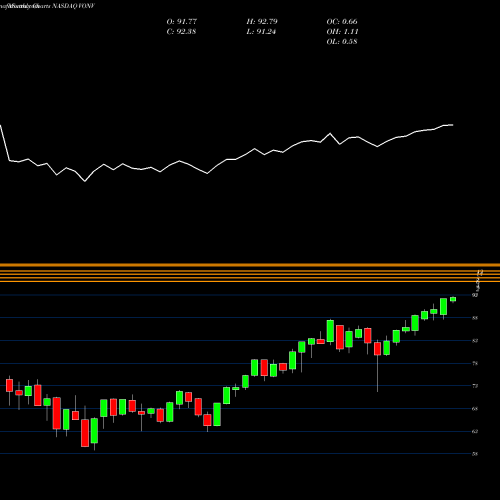Click the "OC: 0.66" value
Screen dimensions: 500x500
342,22
